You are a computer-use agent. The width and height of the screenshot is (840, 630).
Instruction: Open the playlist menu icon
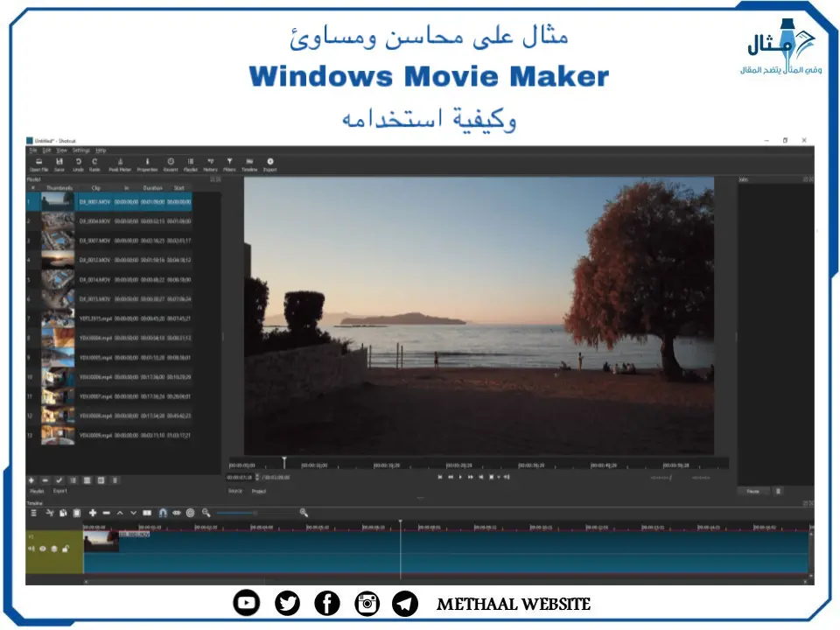point(115,480)
